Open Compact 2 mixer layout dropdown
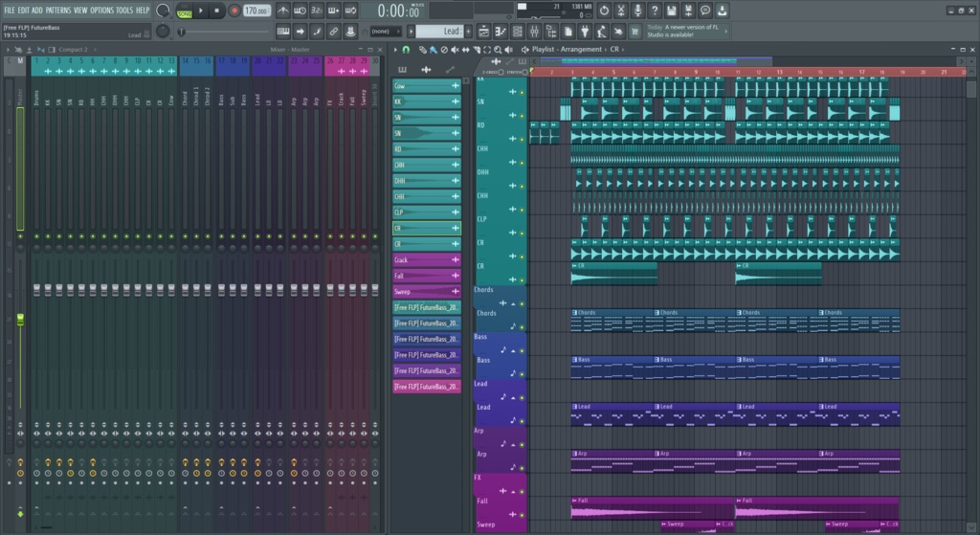Viewport: 980px width, 535px height. pyautogui.click(x=73, y=50)
